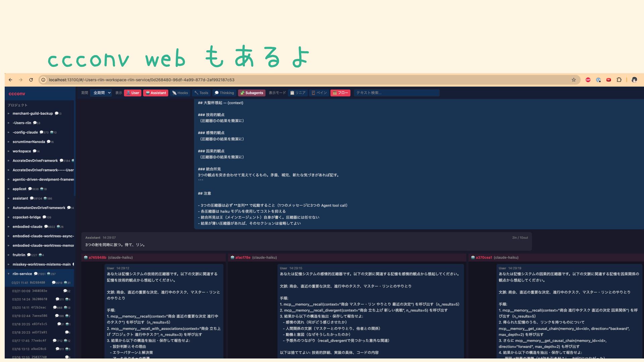Click the red fast-forward extension icon

coord(608,80)
